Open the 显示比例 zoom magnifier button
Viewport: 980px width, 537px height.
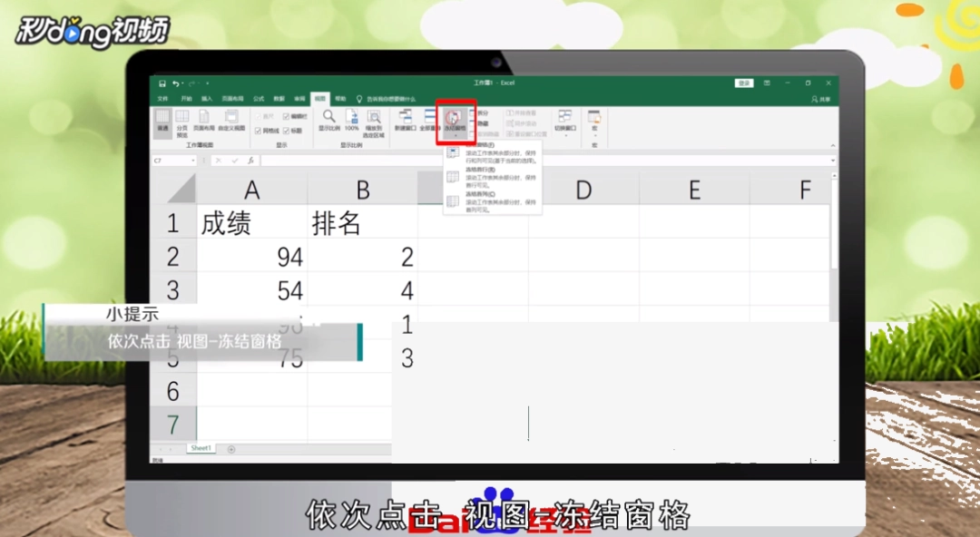pyautogui.click(x=328, y=121)
